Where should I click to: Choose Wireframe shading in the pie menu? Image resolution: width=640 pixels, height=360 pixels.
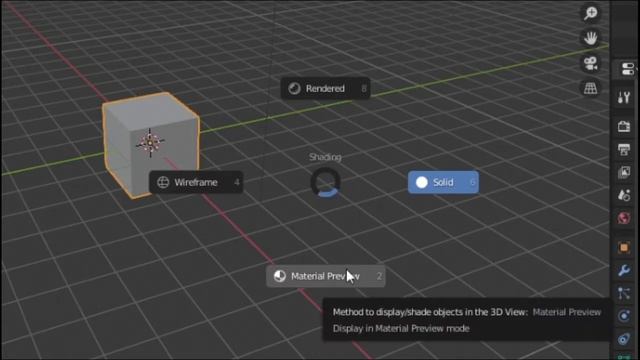coord(196,182)
